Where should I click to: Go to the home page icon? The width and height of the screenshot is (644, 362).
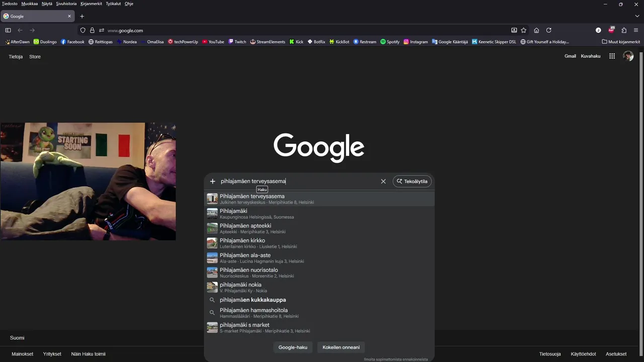pos(536,30)
